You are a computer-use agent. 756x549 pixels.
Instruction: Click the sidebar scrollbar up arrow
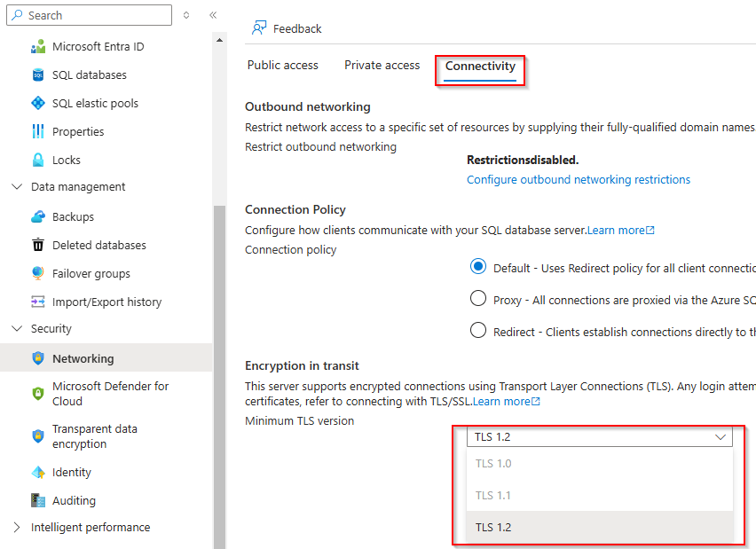(219, 40)
